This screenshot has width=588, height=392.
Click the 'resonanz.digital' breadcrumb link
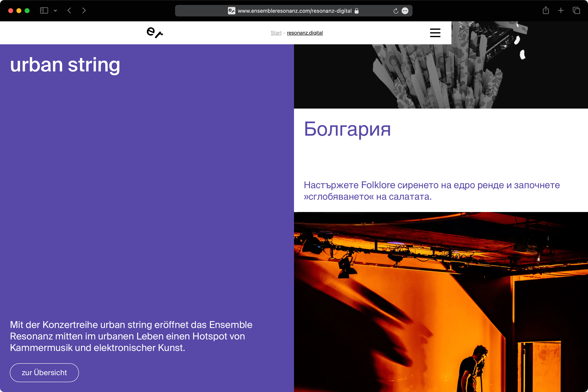click(305, 33)
